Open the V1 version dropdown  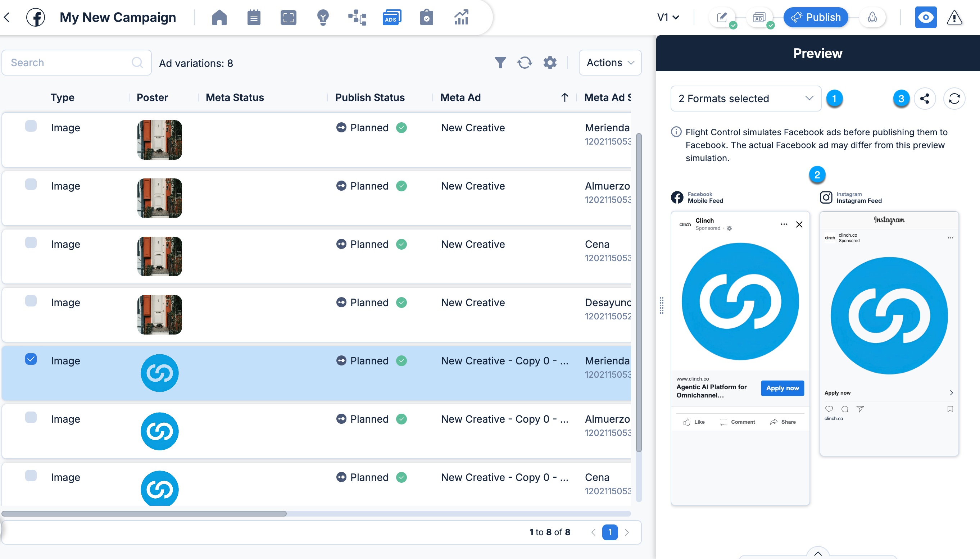pyautogui.click(x=668, y=17)
